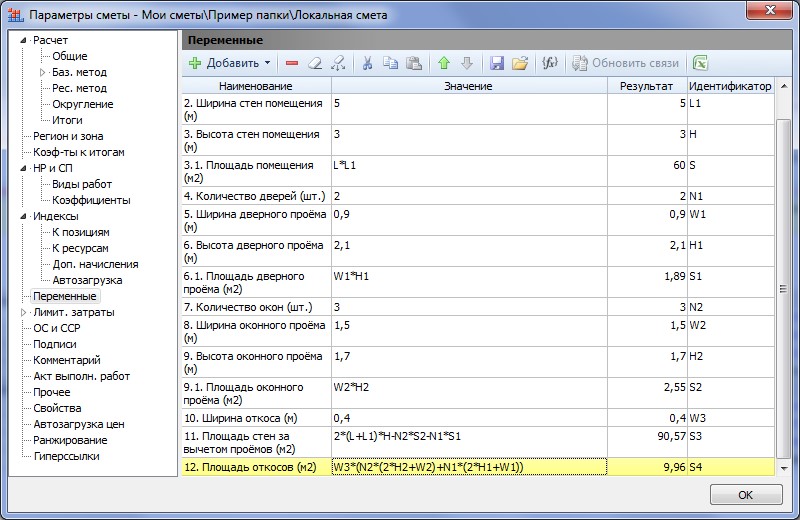Open the Добавить dropdown arrow

[x=267, y=63]
